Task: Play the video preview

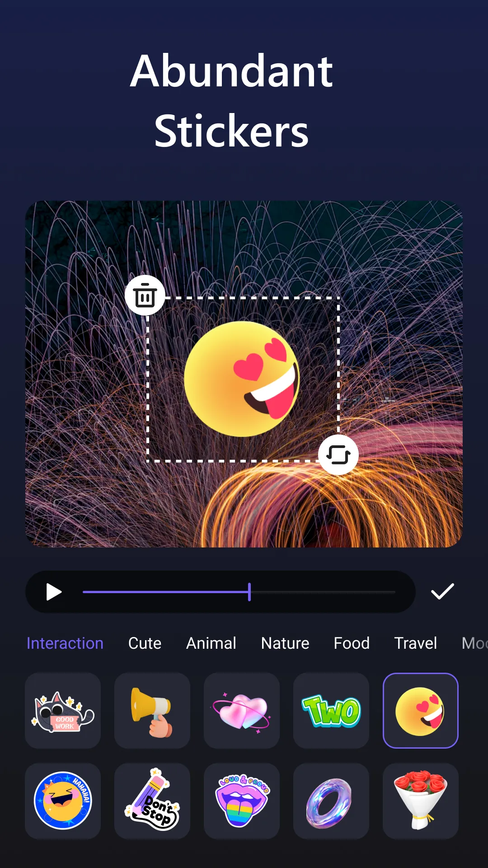Action: pyautogui.click(x=54, y=592)
